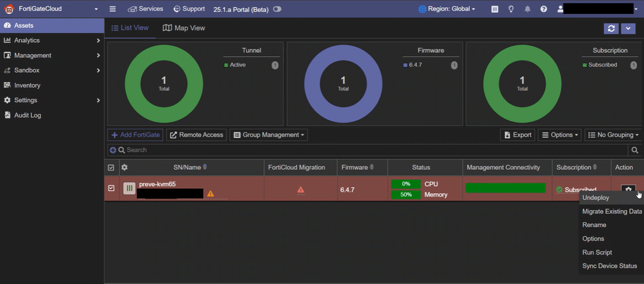Expand the Sandbox sidebar section

tap(52, 70)
